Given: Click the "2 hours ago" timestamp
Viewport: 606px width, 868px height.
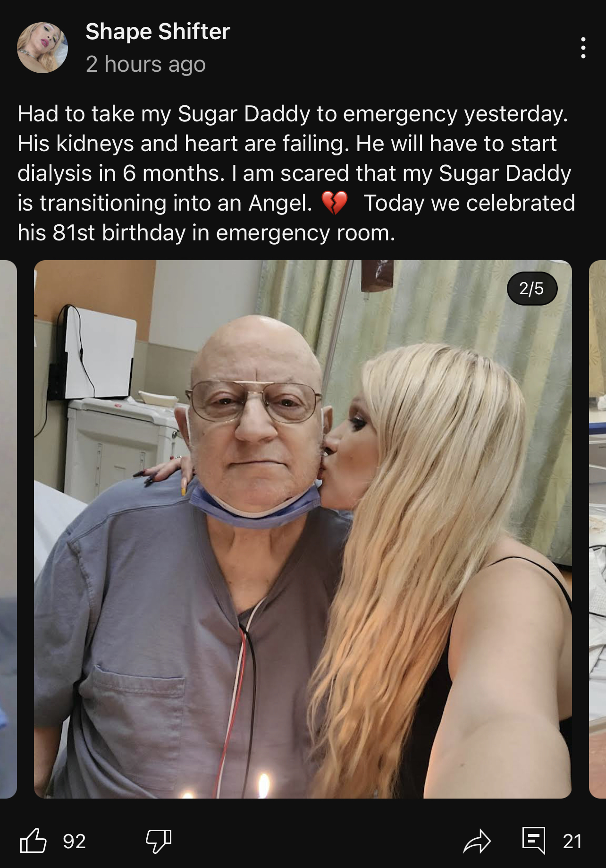Looking at the screenshot, I should 145,64.
